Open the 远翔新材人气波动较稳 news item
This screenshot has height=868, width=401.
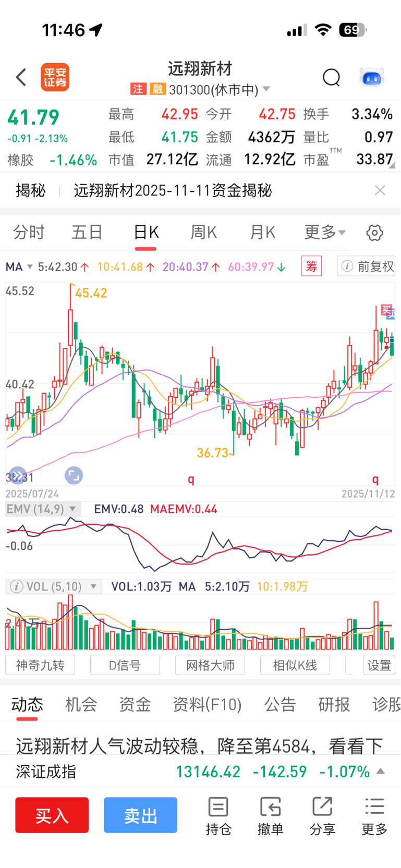[x=200, y=746]
